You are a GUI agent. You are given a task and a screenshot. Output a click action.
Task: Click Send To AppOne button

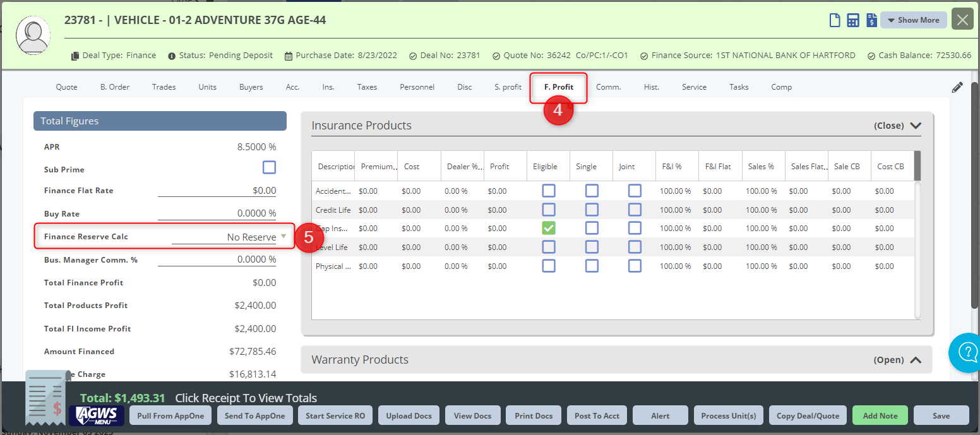(254, 415)
